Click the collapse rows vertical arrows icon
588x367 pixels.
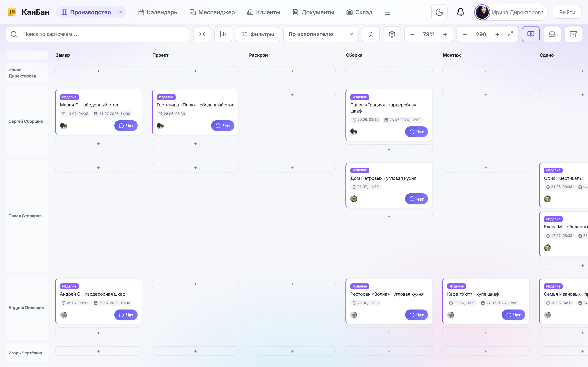pyautogui.click(x=371, y=34)
